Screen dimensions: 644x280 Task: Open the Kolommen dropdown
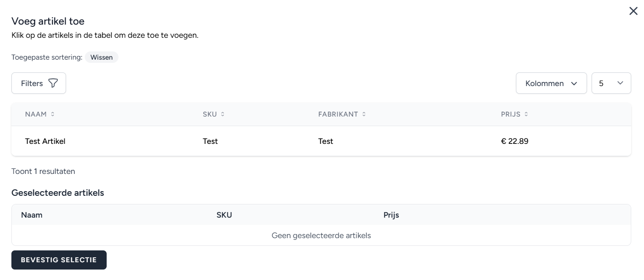[551, 83]
